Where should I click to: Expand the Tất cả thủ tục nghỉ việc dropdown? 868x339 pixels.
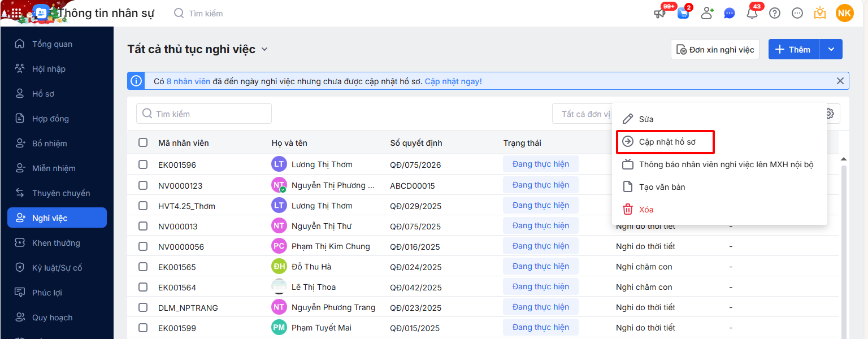click(x=264, y=50)
